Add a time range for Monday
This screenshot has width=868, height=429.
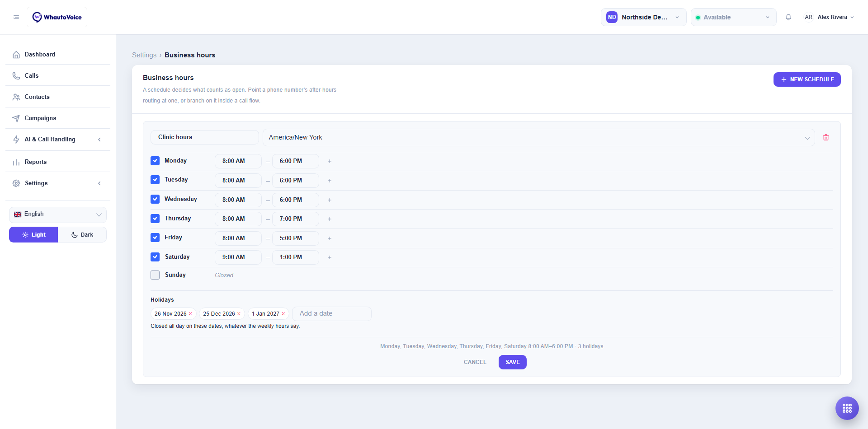pos(330,161)
